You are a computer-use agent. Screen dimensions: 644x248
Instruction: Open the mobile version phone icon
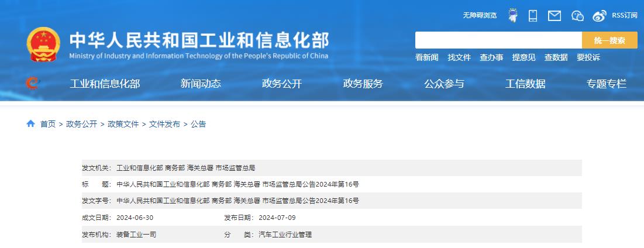point(533,16)
